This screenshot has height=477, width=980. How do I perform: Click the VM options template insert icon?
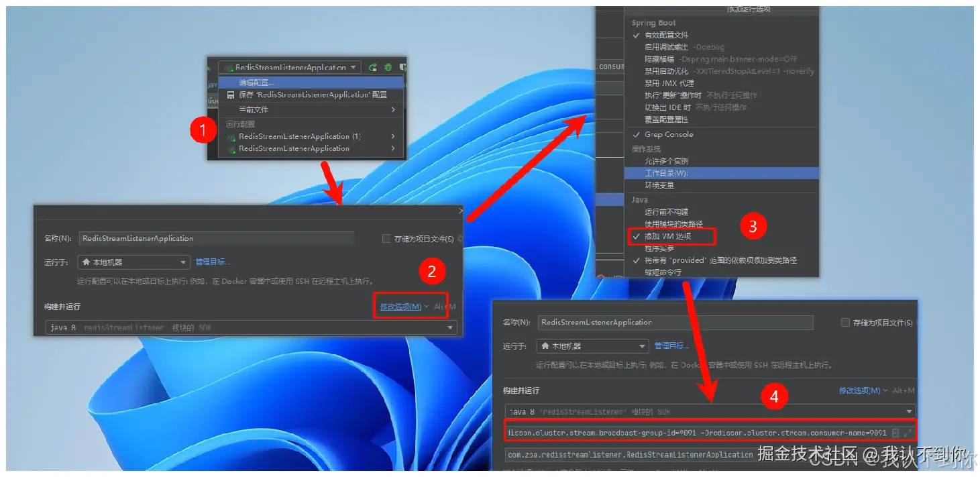(x=895, y=433)
